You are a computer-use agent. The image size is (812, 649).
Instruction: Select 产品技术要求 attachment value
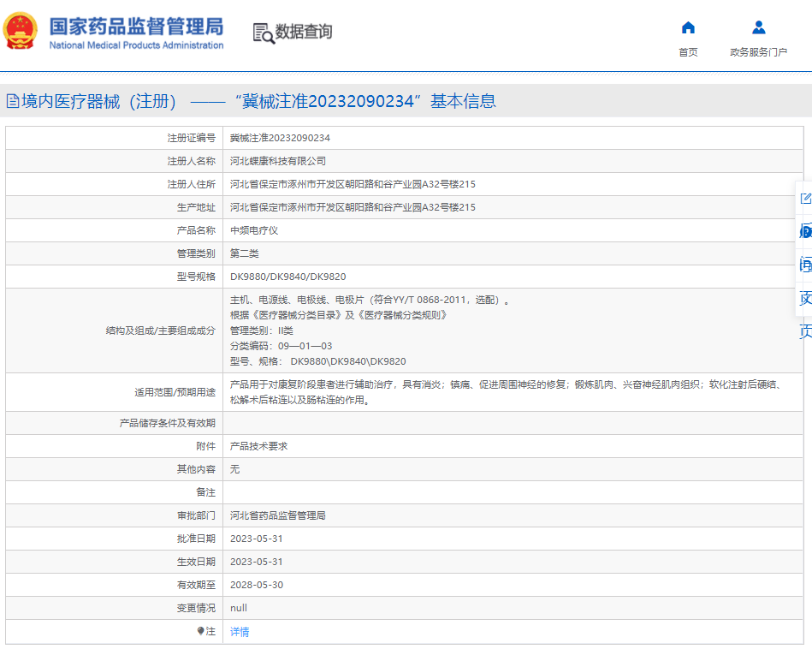point(258,446)
